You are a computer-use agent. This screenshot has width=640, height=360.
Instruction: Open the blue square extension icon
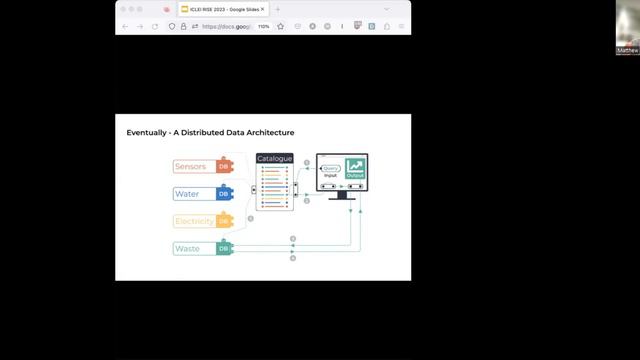pos(372,26)
